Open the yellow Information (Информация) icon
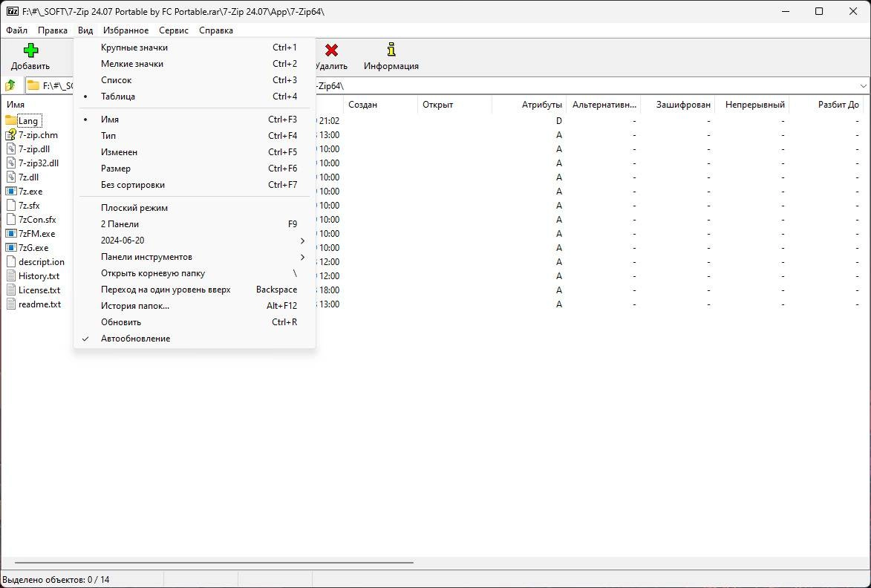Image resolution: width=871 pixels, height=588 pixels. tap(391, 50)
